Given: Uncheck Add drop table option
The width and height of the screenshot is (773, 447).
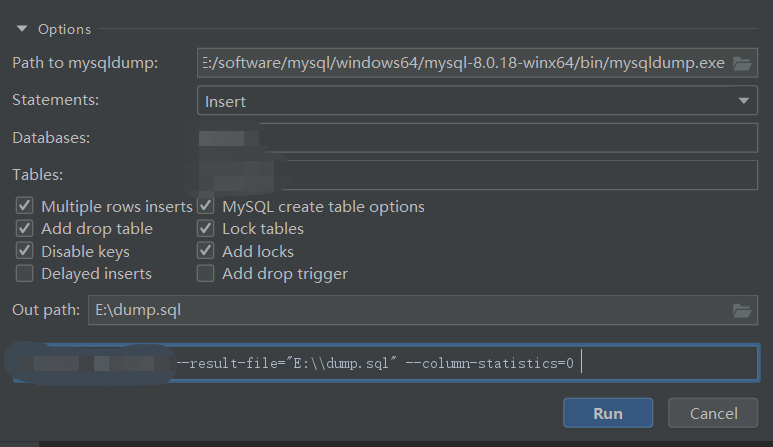Looking at the screenshot, I should 24,228.
